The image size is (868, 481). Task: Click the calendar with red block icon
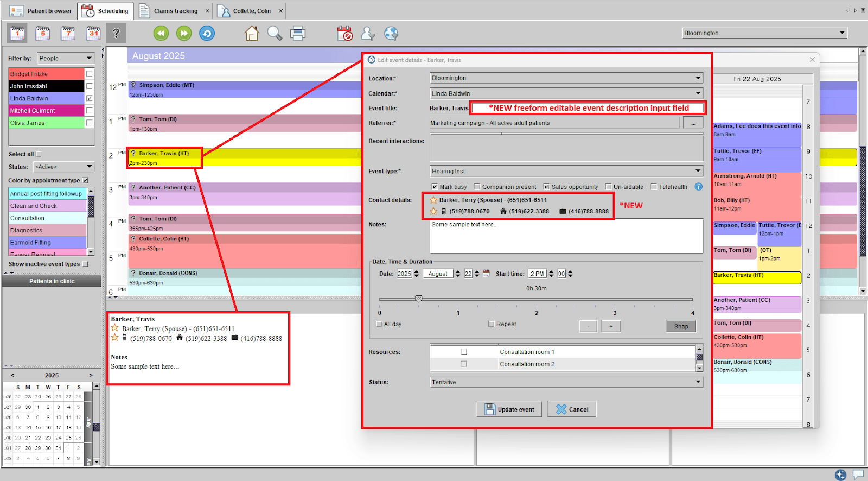click(344, 34)
